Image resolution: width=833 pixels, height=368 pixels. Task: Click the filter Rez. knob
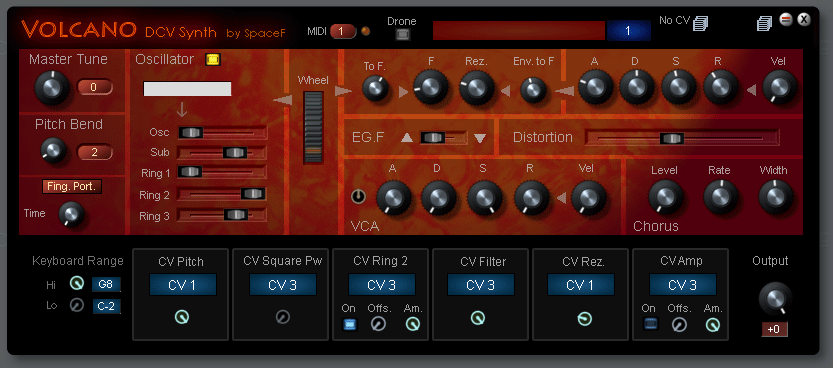click(x=477, y=88)
